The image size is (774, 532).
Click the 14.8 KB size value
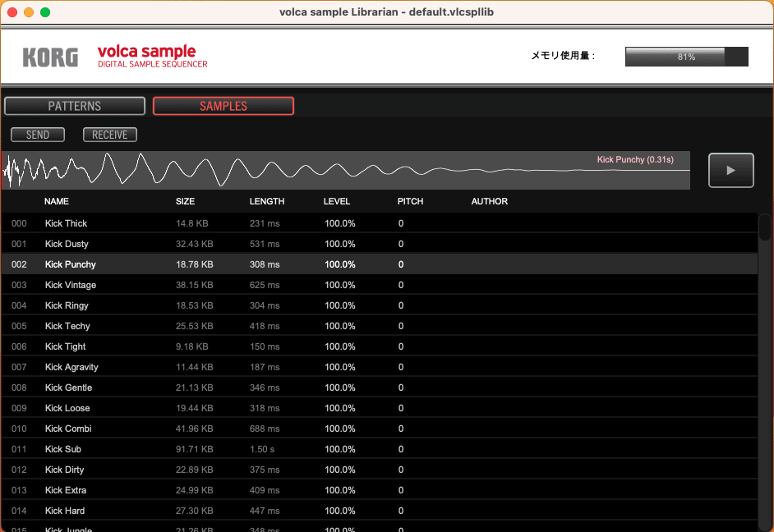[192, 223]
